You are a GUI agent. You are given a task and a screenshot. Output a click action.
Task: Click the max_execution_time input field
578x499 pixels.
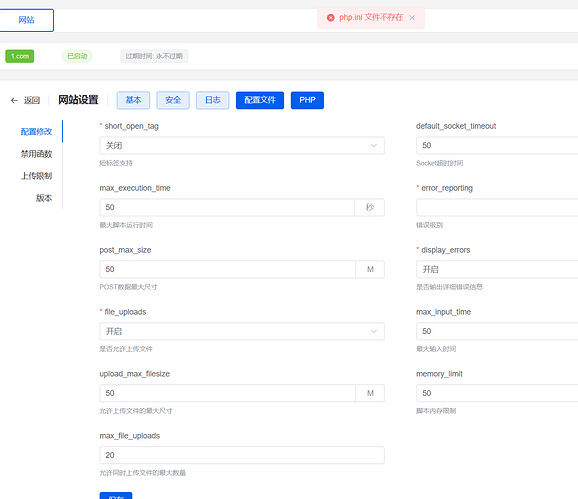227,207
